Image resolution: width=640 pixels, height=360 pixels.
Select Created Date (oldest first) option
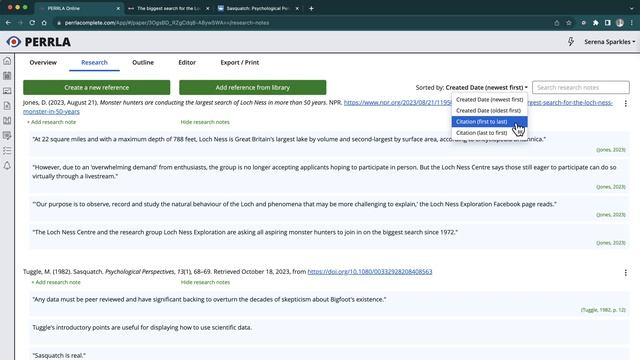(x=489, y=111)
